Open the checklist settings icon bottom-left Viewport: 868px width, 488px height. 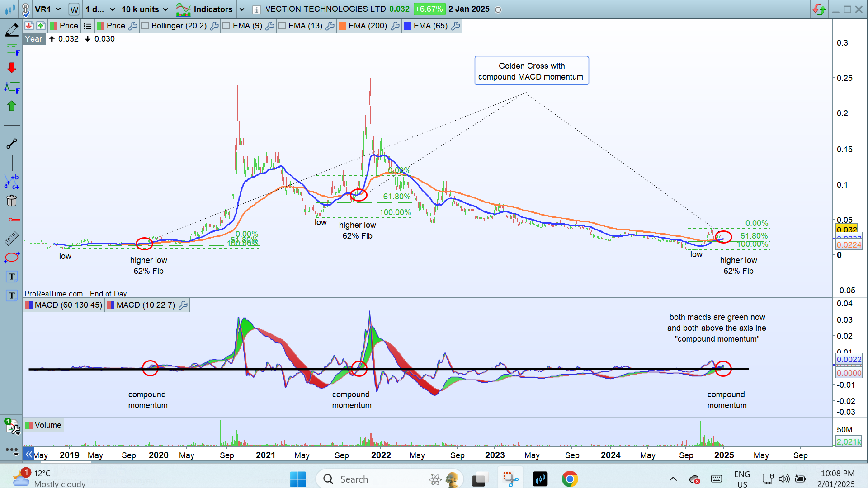coord(12,426)
